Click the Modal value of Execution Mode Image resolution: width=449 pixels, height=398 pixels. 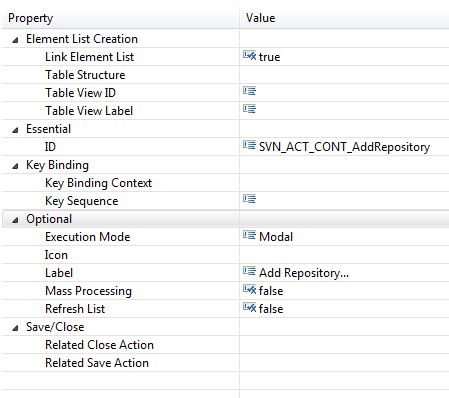pyautogui.click(x=276, y=237)
